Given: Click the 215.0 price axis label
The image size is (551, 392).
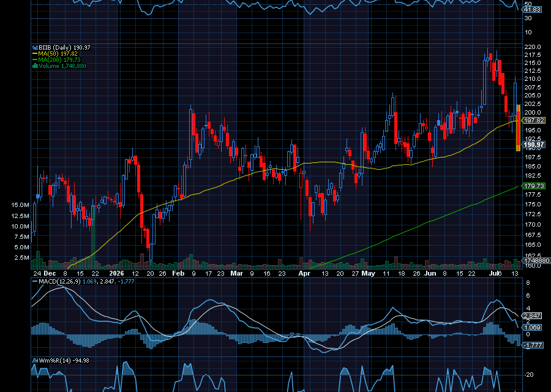Looking at the screenshot, I should (533, 63).
